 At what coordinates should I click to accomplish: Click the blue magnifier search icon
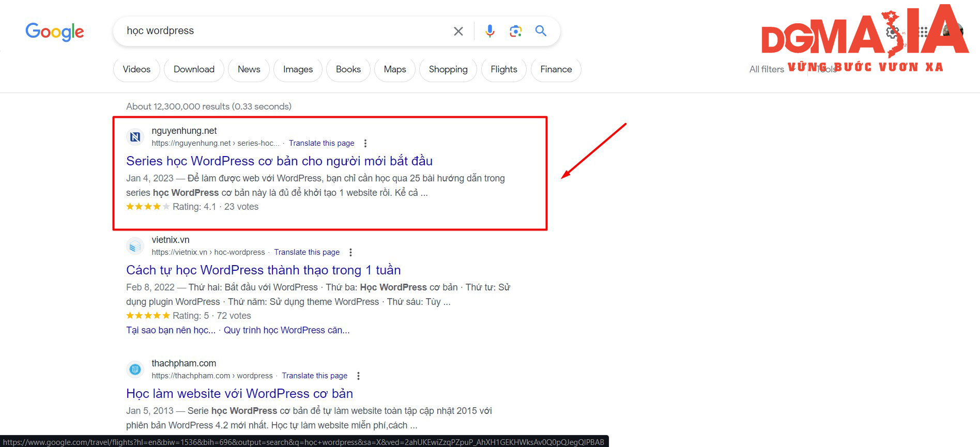541,31
